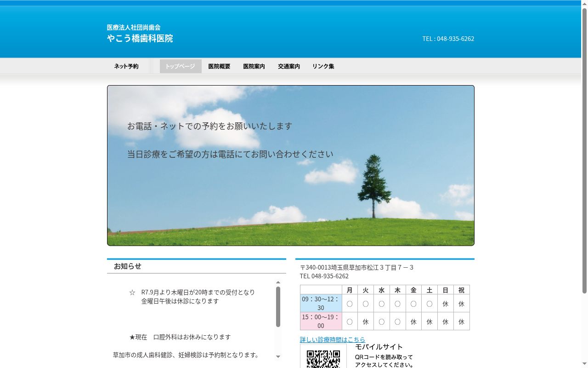Select the トップページ navigation tab
The height and width of the screenshot is (368, 588).
coord(181,66)
